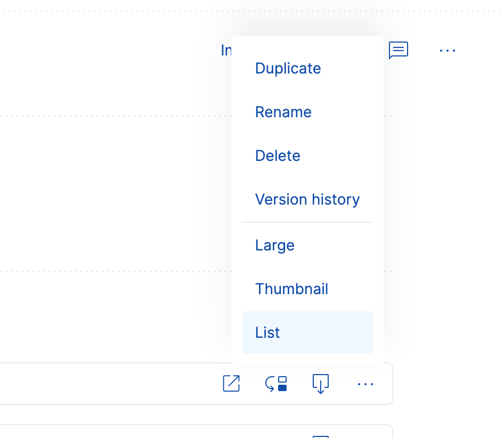
Task: Open Version history from the menu
Action: 307,199
